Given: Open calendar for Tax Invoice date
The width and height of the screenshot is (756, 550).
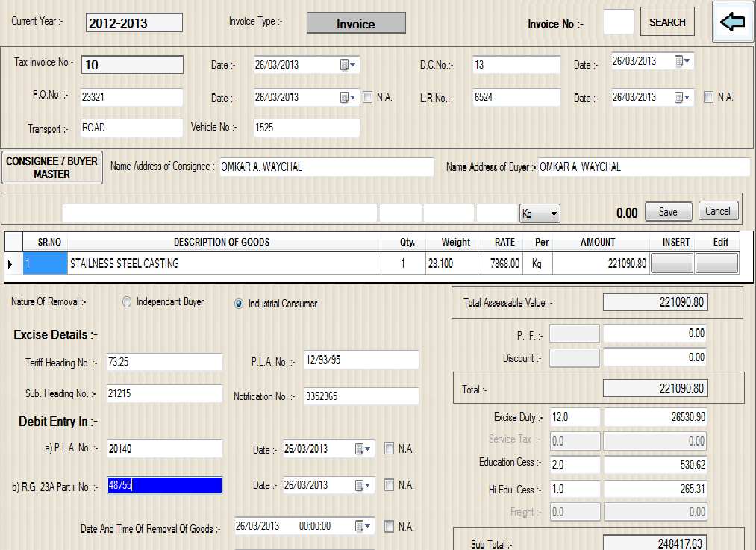Looking at the screenshot, I should [x=344, y=65].
